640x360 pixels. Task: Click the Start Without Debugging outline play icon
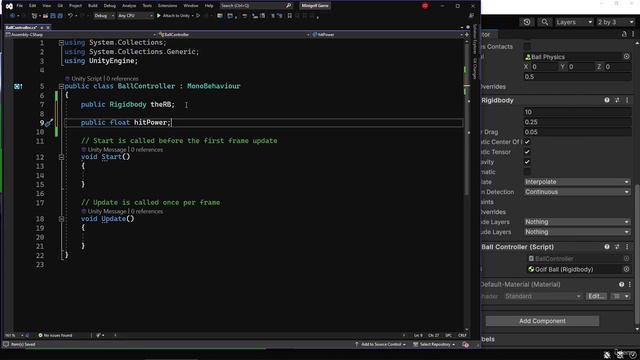pos(198,16)
